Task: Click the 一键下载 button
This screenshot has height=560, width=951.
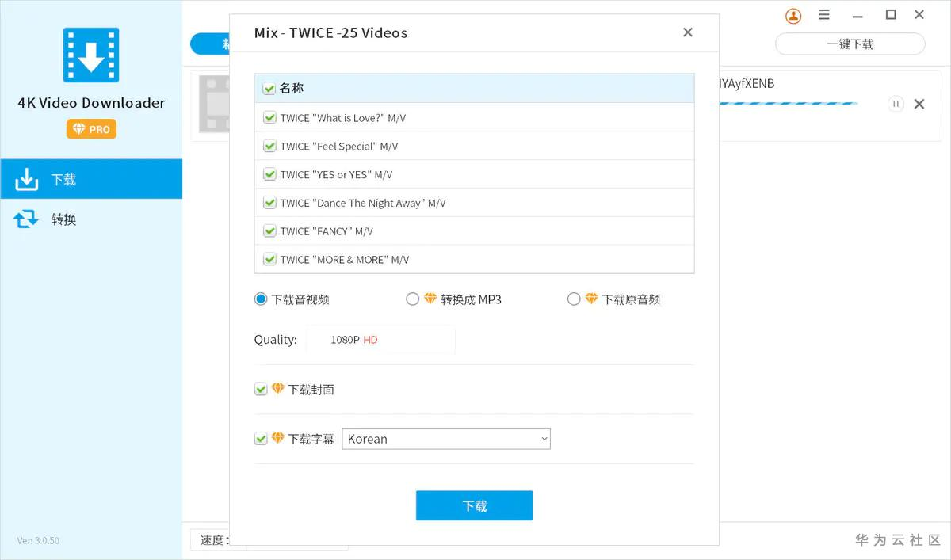Action: pyautogui.click(x=850, y=44)
